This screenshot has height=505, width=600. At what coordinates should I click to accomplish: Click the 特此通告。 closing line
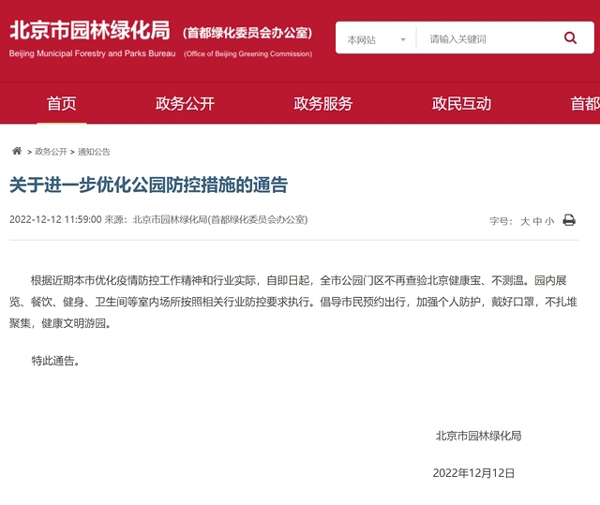(x=56, y=361)
